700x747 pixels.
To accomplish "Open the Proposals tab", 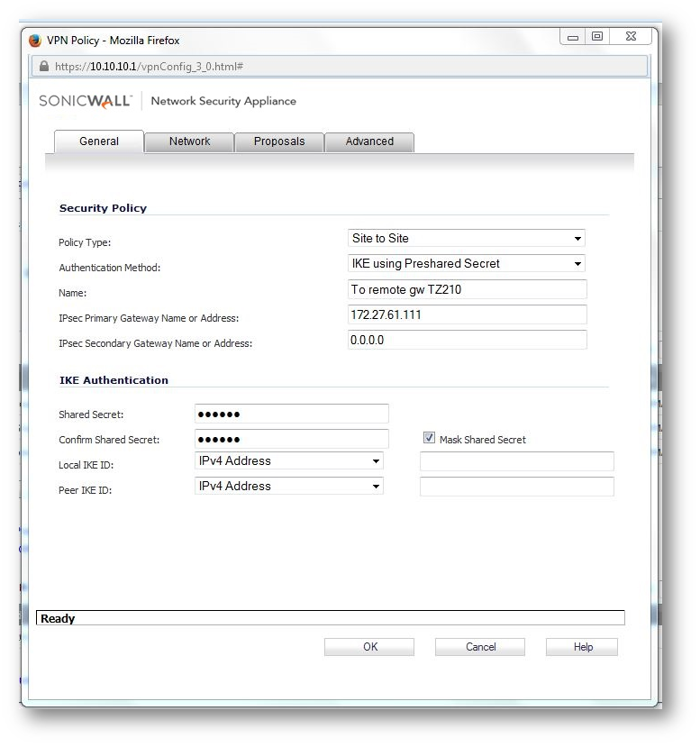I will [x=278, y=141].
